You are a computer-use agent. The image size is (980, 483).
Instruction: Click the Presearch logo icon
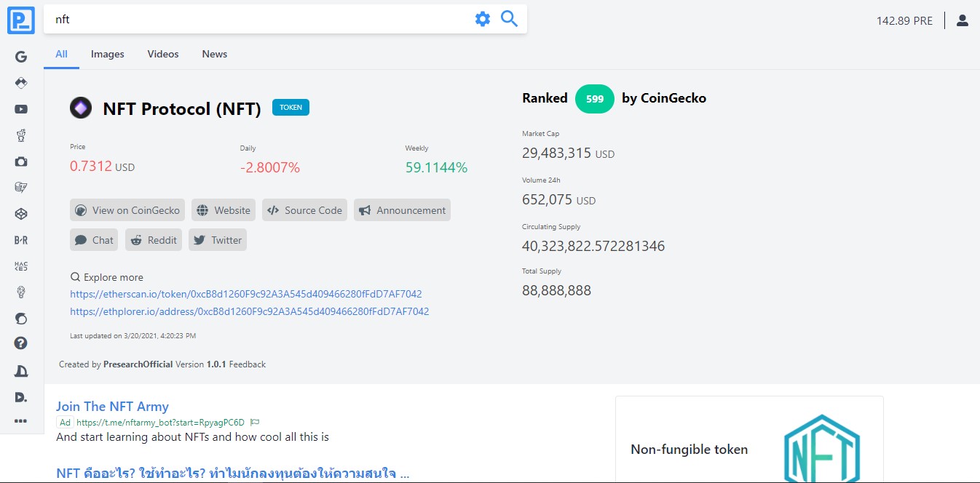pos(21,20)
